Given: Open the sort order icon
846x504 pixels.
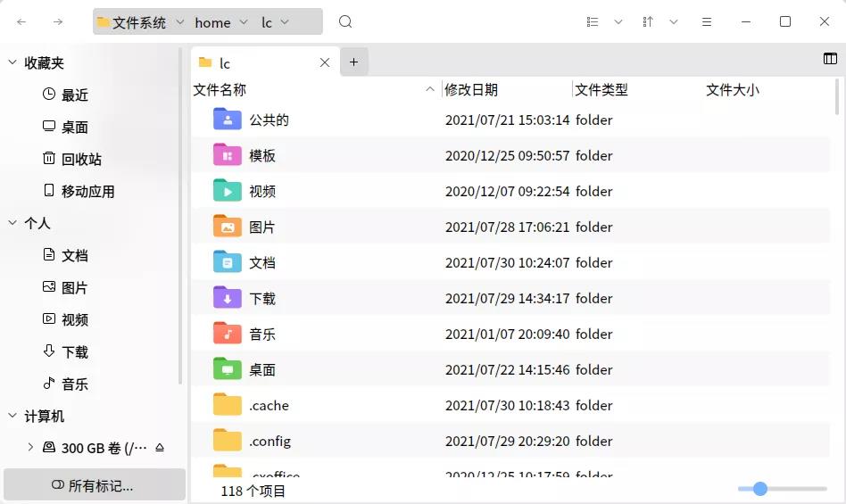Looking at the screenshot, I should (648, 22).
